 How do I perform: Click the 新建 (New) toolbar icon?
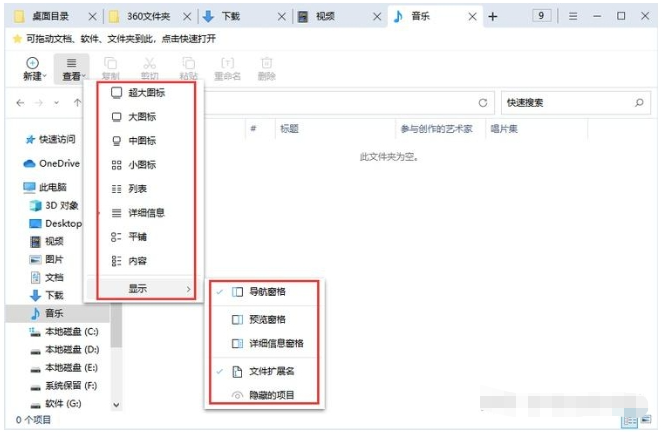tap(32, 68)
